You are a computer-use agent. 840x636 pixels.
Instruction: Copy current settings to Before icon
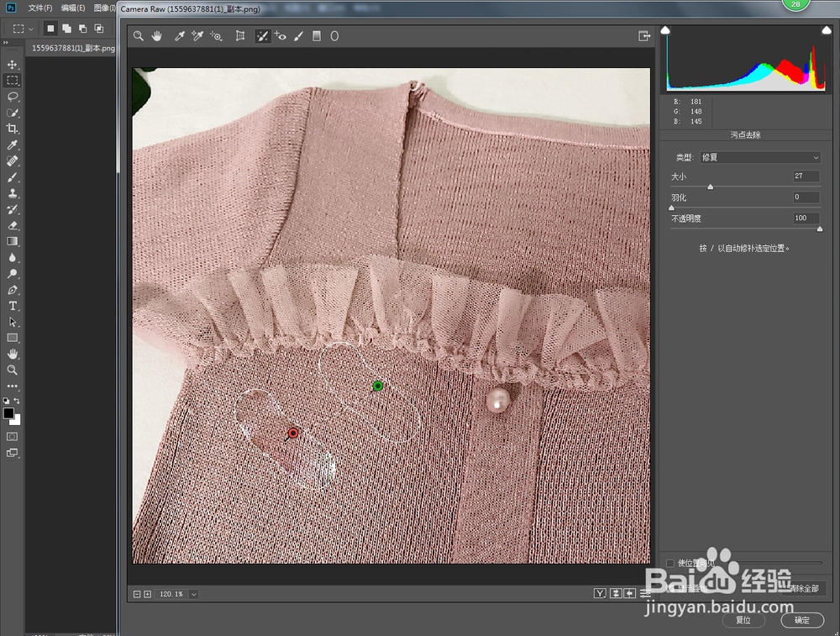(630, 593)
